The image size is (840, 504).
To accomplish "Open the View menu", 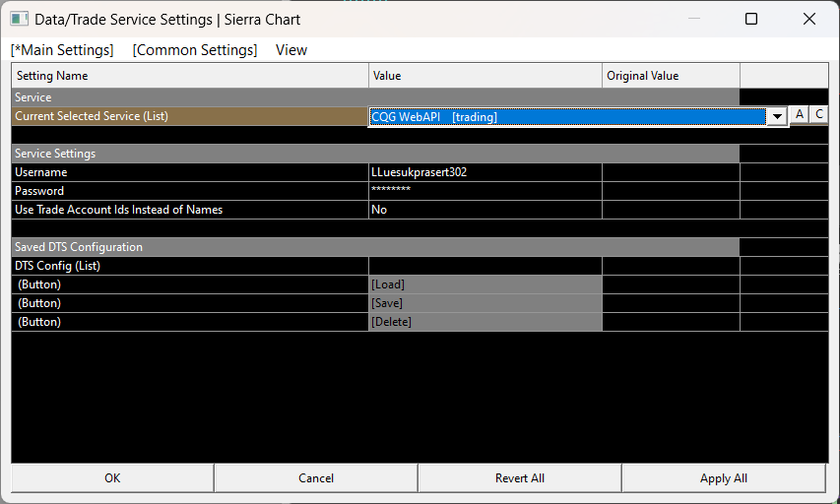I will tap(291, 50).
